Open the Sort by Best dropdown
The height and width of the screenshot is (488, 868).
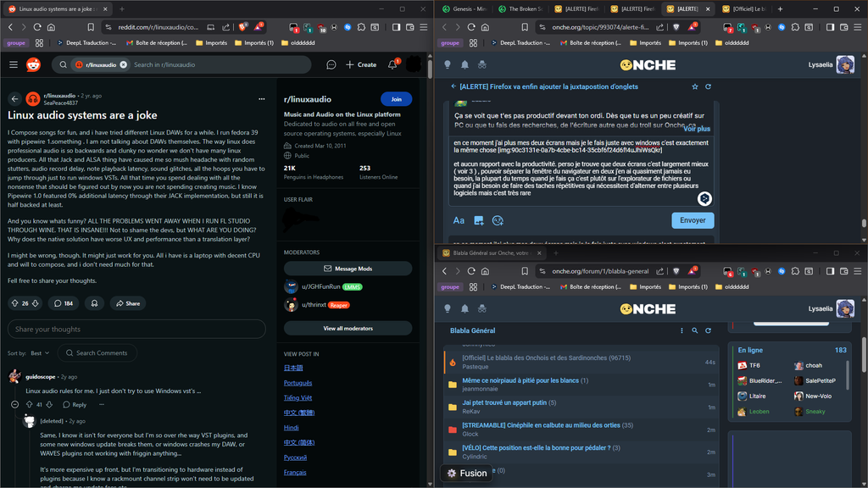pyautogui.click(x=40, y=353)
